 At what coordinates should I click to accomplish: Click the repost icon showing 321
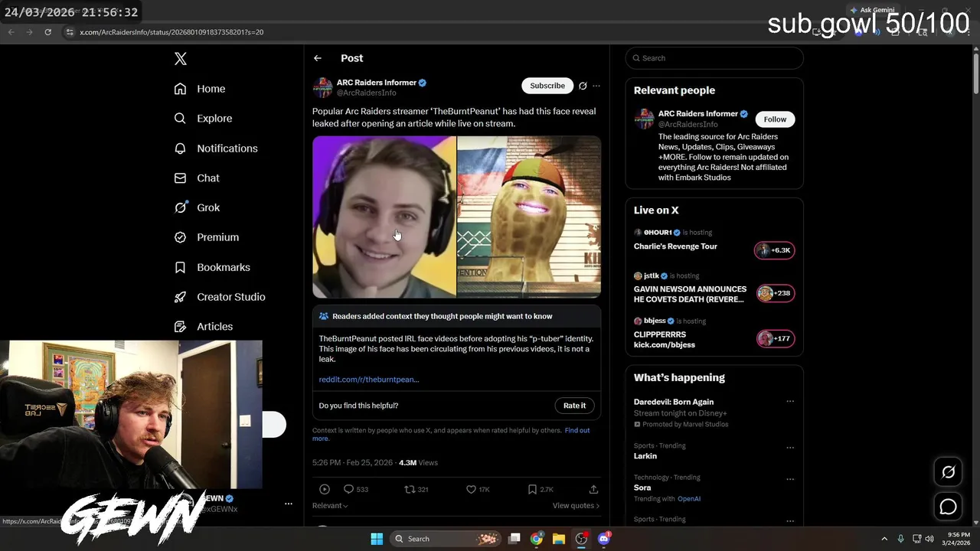[x=410, y=489]
